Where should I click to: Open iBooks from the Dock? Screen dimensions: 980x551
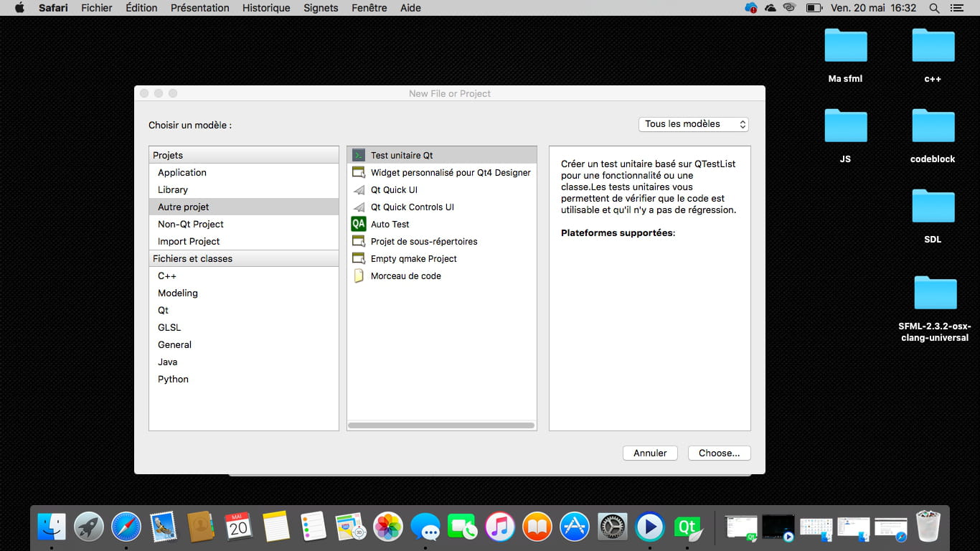(x=537, y=528)
